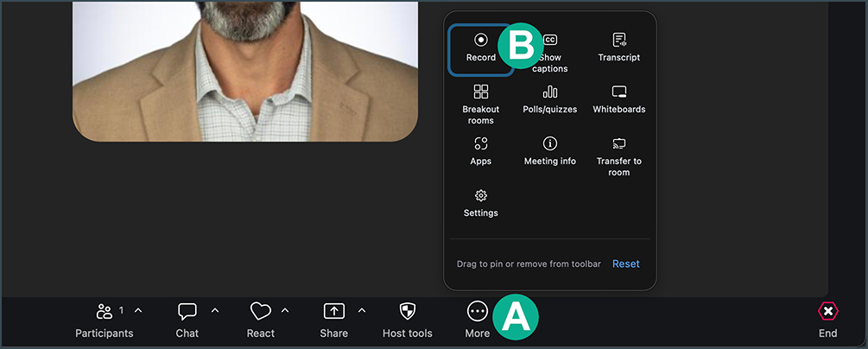Expand the React options chevron
This screenshot has height=349, width=868.
click(x=285, y=310)
